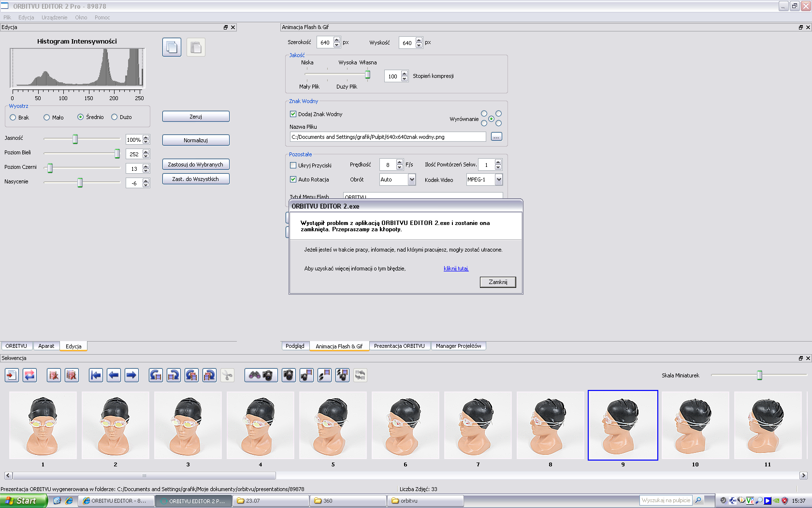Screen dimensions: 812x508
Task: Decrease Nasycenie saturation spinner value
Action: point(146,186)
